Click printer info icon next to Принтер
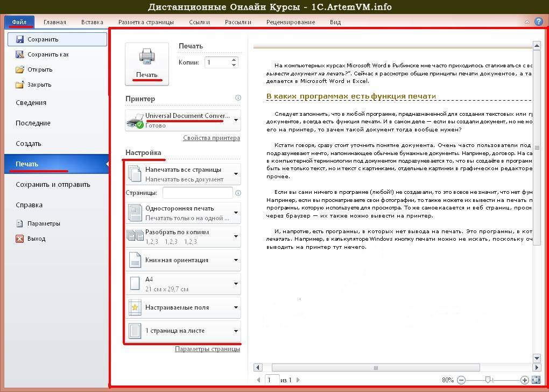549x392 pixels. click(x=238, y=98)
